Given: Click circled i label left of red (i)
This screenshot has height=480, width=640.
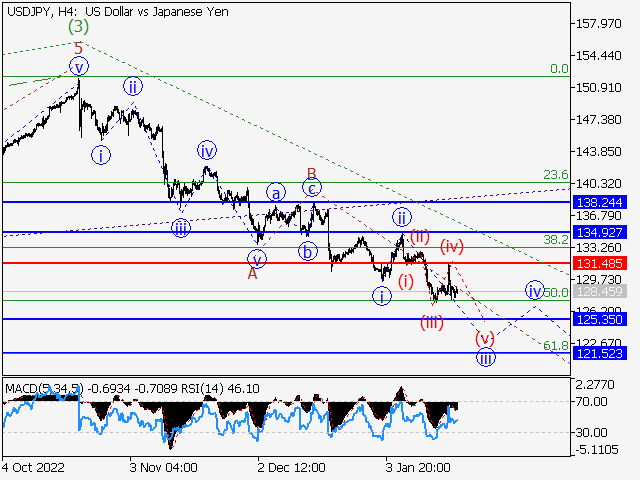Looking at the screenshot, I should point(382,296).
